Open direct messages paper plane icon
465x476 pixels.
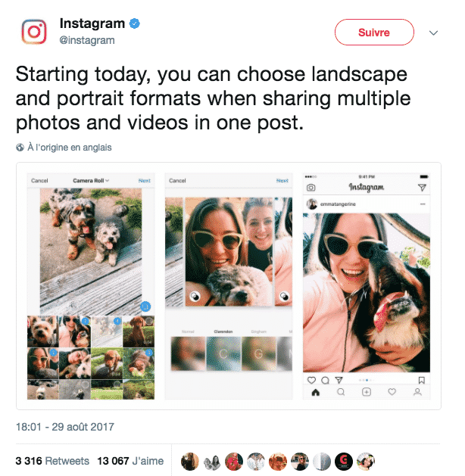pyautogui.click(x=422, y=188)
